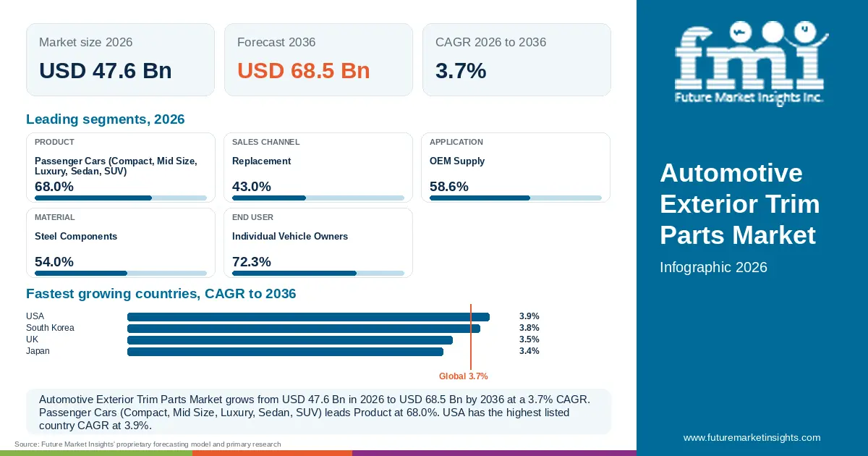Click the USA CAGR bar

(x=308, y=317)
